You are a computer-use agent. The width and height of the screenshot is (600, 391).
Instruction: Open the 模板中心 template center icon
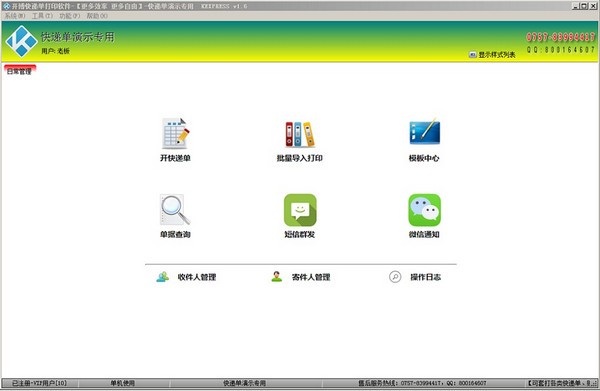click(424, 132)
